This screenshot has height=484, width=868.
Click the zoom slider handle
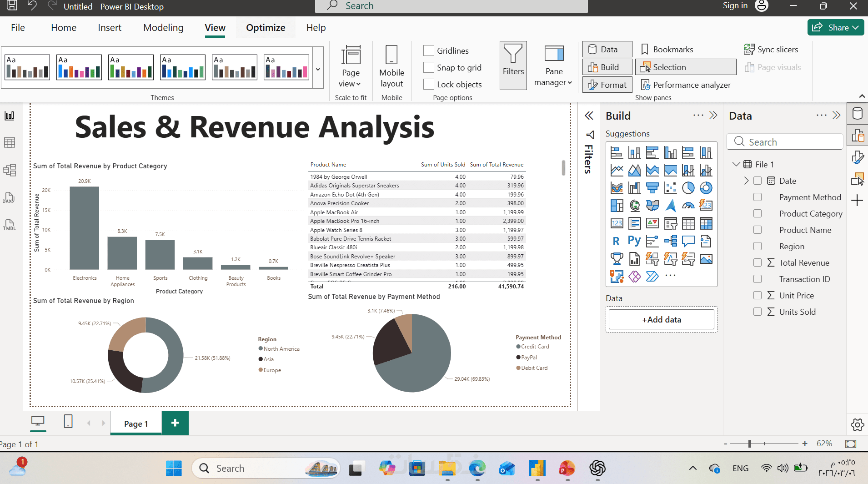tap(749, 444)
